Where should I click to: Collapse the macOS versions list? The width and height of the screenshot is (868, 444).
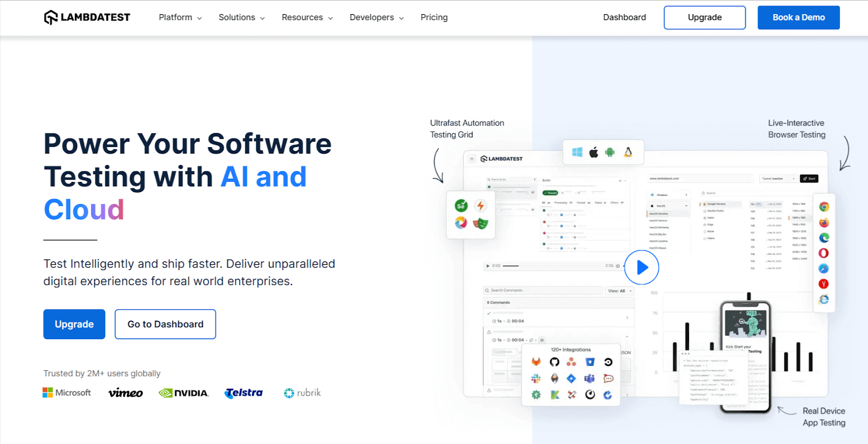click(x=668, y=206)
